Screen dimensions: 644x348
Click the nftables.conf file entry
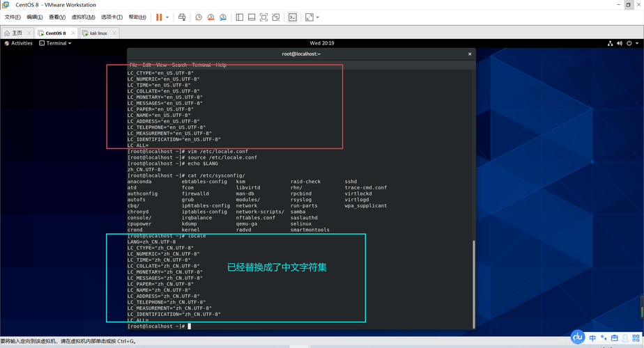(x=256, y=218)
